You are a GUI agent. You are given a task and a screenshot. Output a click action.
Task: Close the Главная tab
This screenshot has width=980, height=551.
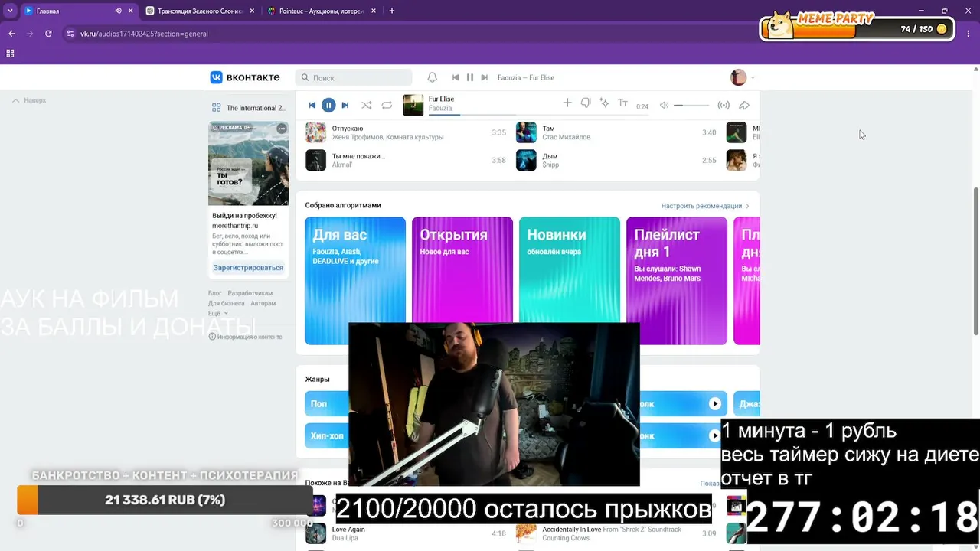tap(131, 11)
